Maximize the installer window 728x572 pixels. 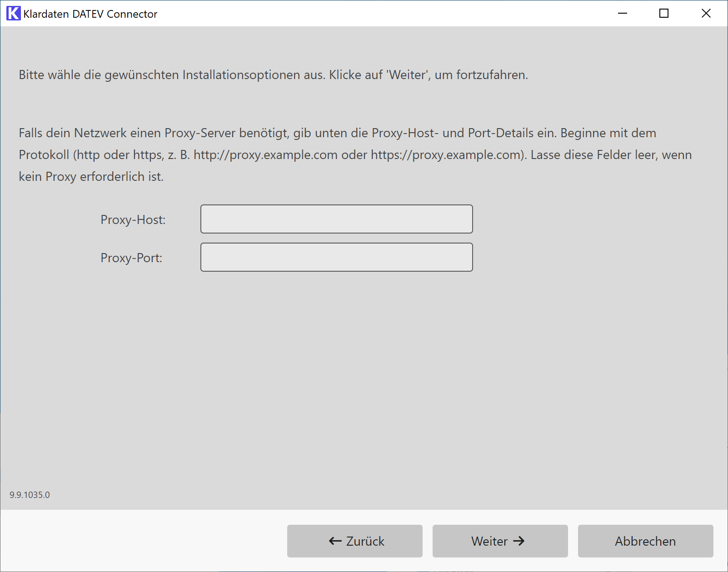(664, 14)
